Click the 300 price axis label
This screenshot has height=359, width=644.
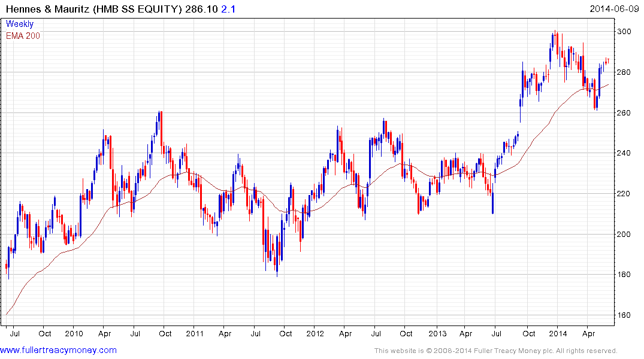(624, 32)
